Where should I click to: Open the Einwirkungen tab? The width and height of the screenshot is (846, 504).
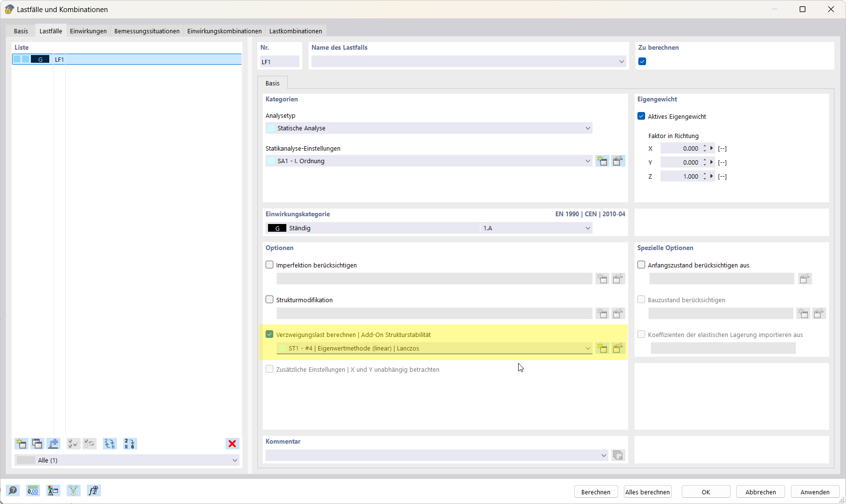coord(88,31)
